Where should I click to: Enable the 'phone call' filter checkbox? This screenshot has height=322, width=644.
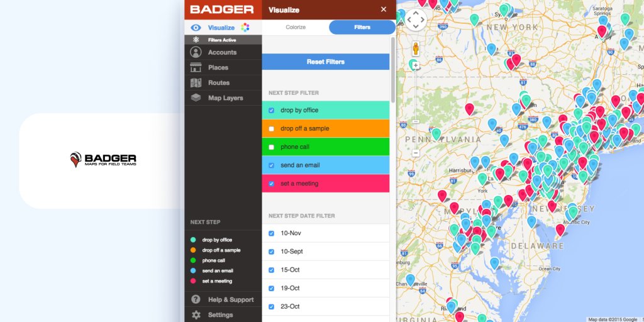pos(271,147)
